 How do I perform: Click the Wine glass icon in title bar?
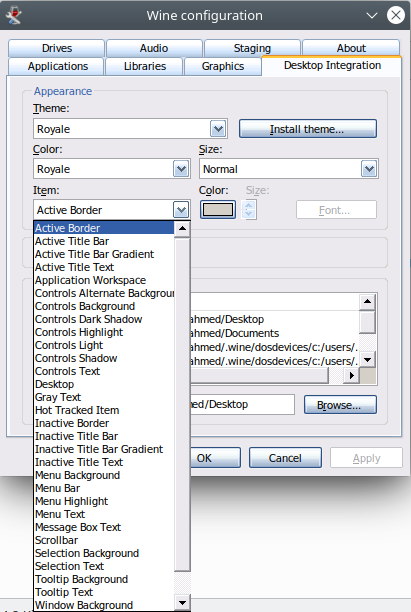click(14, 16)
